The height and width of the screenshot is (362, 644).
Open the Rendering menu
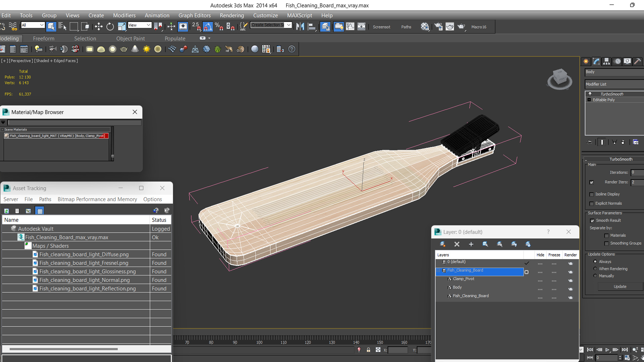pyautogui.click(x=232, y=15)
